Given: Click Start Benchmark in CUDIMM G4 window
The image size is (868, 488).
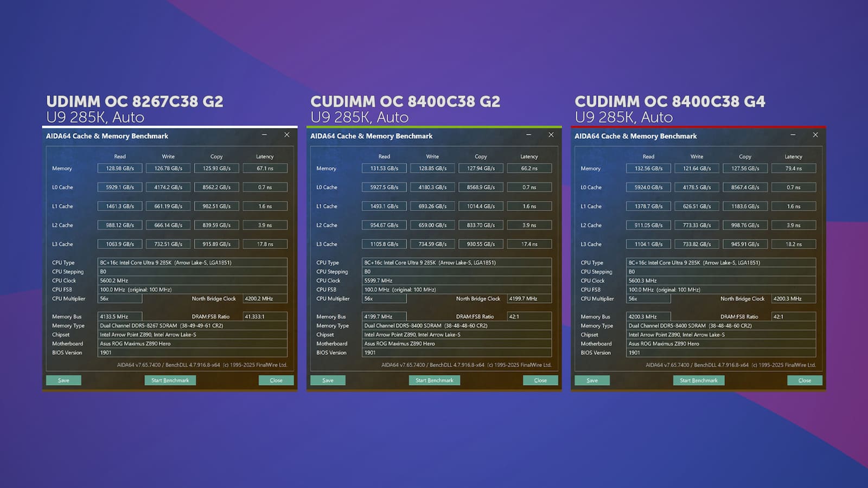Looking at the screenshot, I should [699, 380].
